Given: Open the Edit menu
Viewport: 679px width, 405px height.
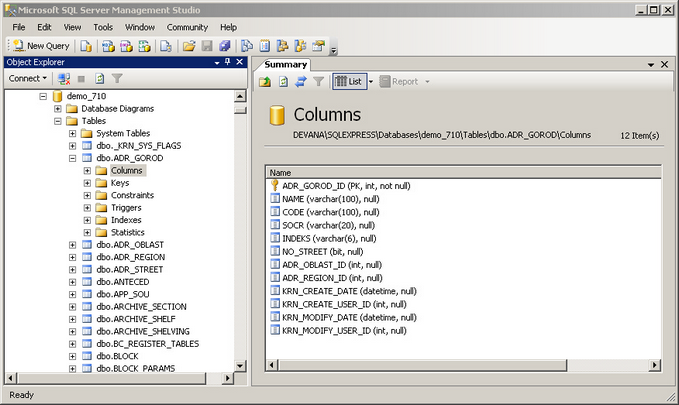Looking at the screenshot, I should (44, 27).
